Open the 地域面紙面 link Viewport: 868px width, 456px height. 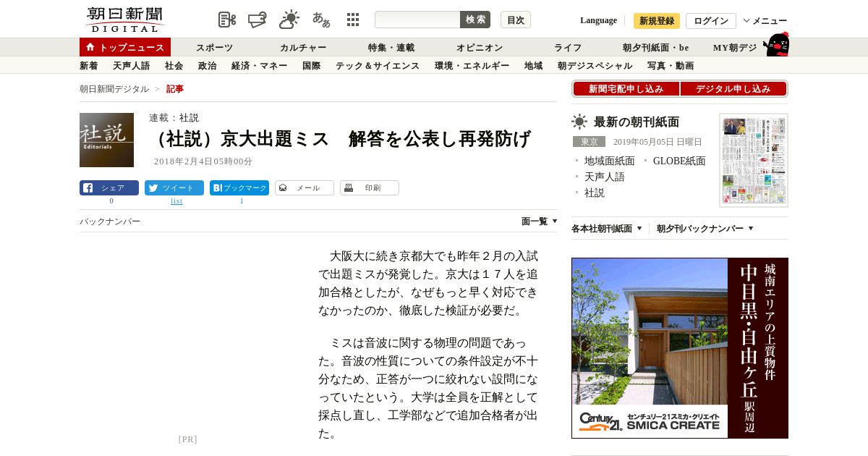pos(609,161)
